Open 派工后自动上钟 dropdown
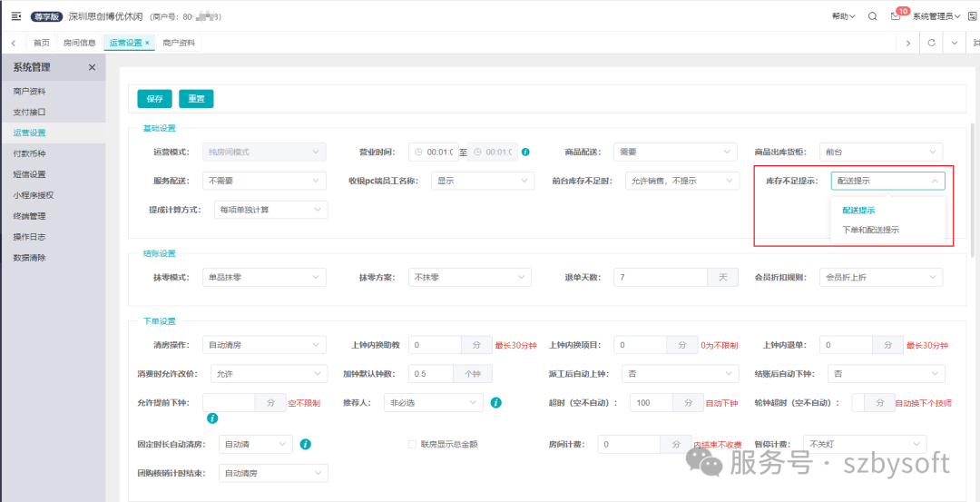Viewport: 980px width, 502px height. (x=680, y=374)
